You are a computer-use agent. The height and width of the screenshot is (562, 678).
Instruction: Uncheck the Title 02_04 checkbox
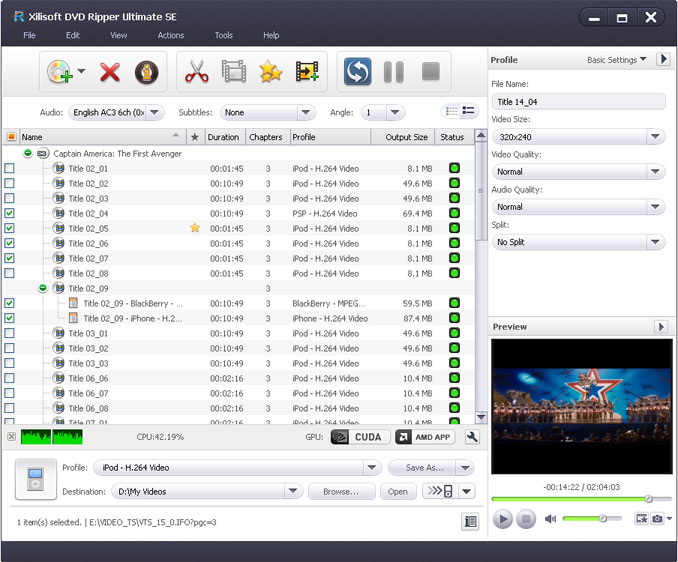click(x=9, y=213)
